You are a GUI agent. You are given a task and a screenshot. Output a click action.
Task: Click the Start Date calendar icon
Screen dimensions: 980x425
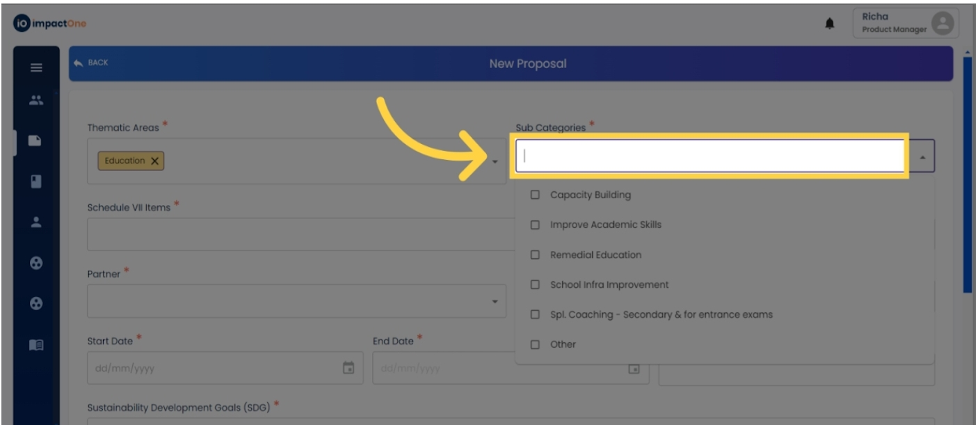[x=348, y=368]
